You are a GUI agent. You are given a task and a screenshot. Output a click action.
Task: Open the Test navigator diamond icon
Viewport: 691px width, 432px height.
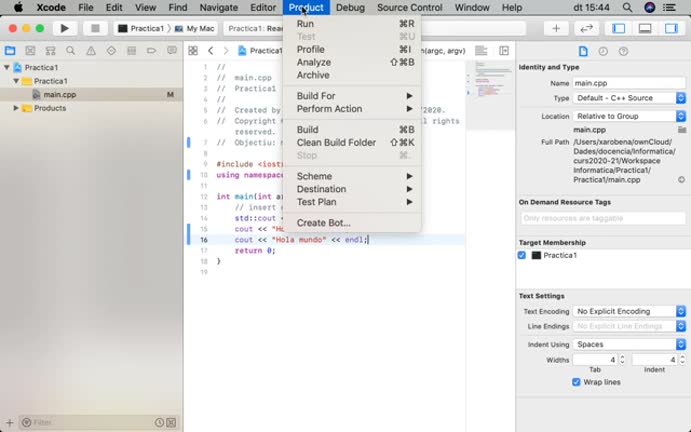[x=111, y=51]
